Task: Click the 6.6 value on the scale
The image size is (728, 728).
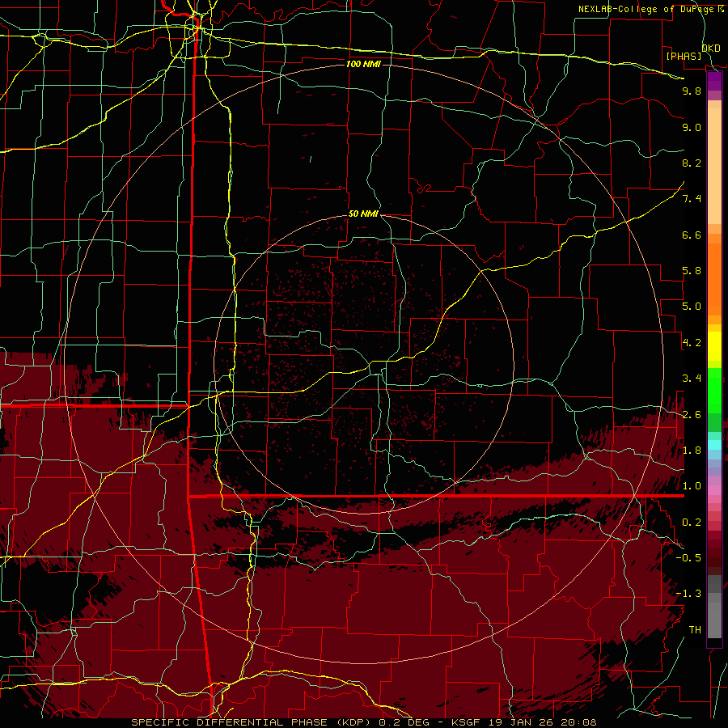Action: pyautogui.click(x=692, y=235)
